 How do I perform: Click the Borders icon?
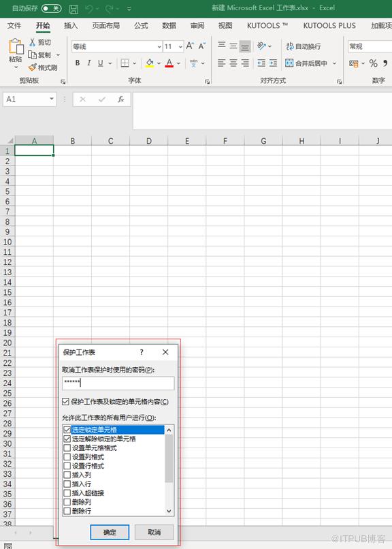click(x=125, y=63)
